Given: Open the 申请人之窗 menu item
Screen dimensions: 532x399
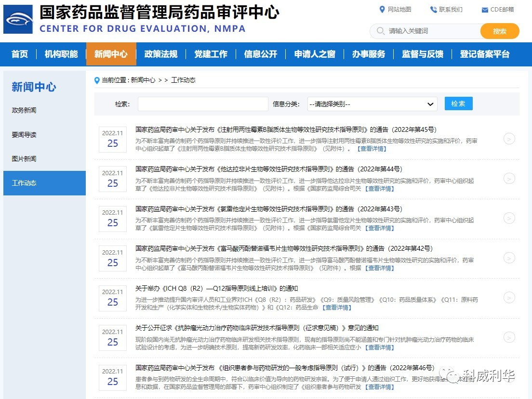Looking at the screenshot, I should (314, 55).
